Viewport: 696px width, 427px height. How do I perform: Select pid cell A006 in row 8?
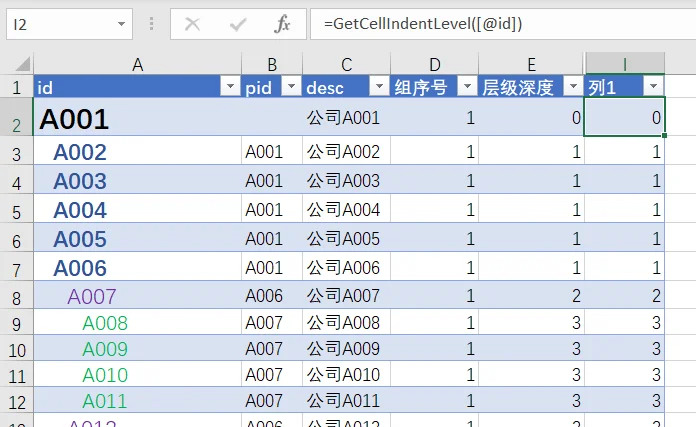(x=272, y=295)
